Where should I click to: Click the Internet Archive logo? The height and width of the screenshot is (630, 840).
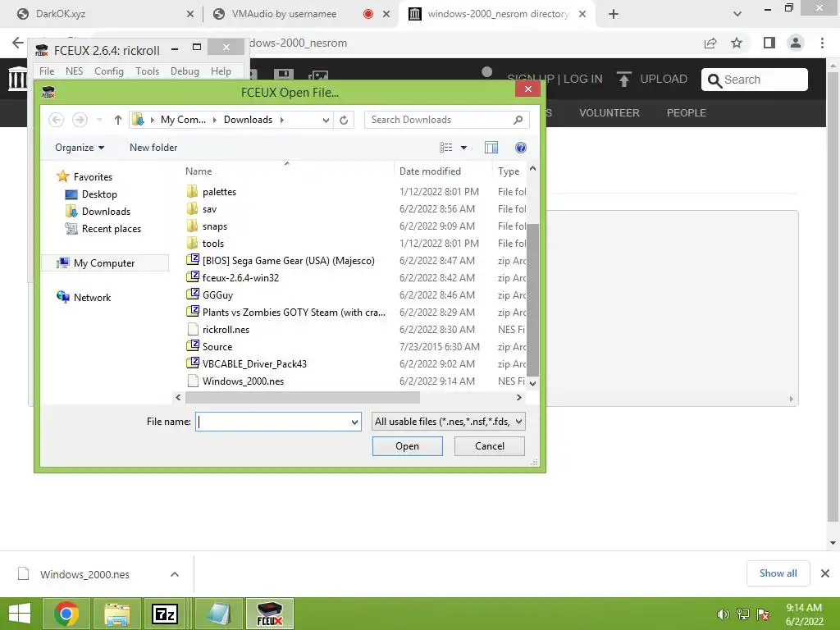(x=17, y=78)
